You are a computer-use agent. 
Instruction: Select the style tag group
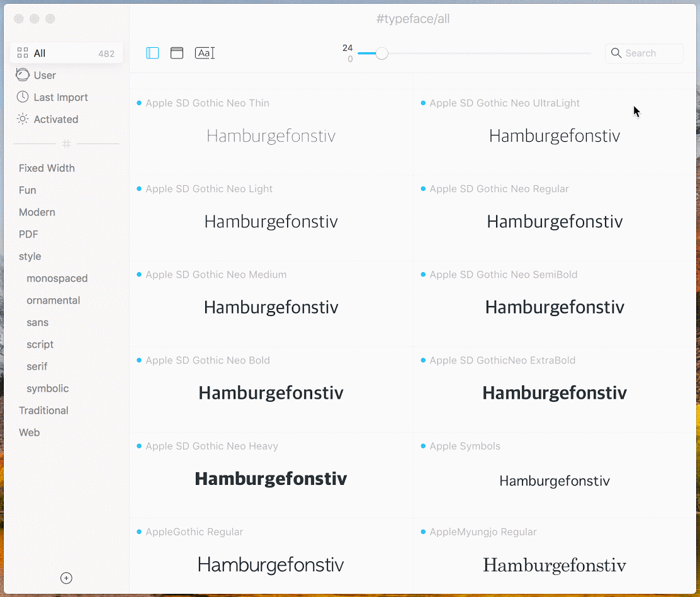point(30,256)
